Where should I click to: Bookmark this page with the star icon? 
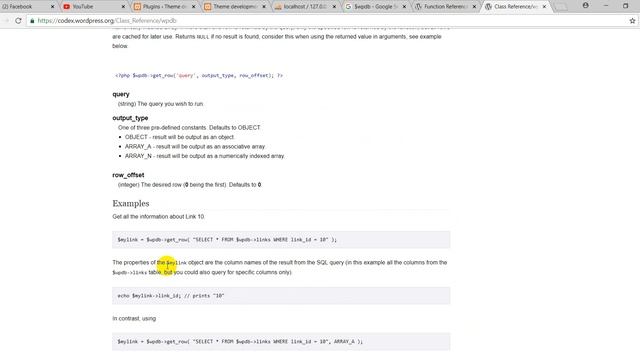[x=632, y=20]
